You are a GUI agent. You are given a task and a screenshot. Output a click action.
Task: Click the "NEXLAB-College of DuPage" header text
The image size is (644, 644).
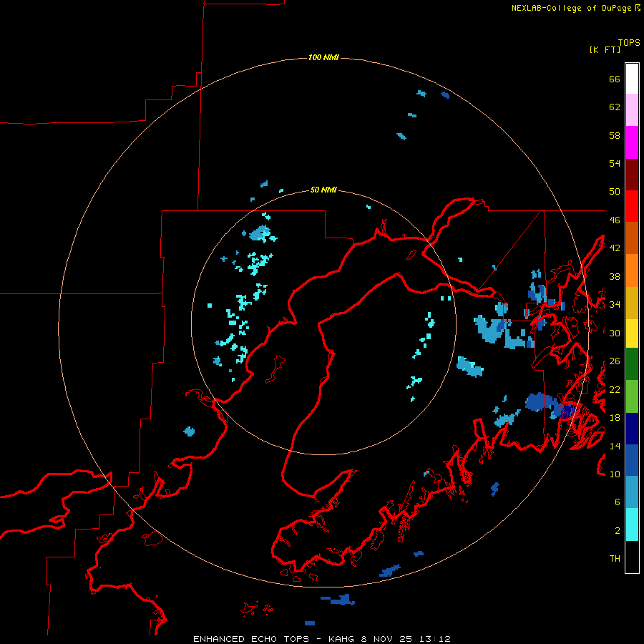(x=572, y=8)
